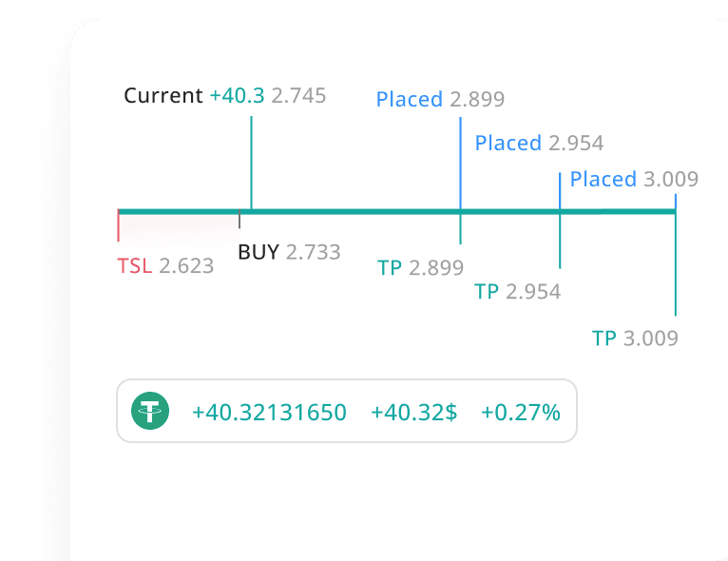This screenshot has height=561, width=728.
Task: Click the +40.32131650 profit amount
Action: [x=269, y=413]
